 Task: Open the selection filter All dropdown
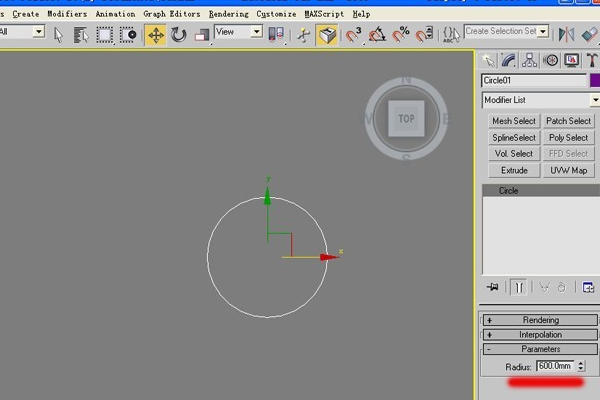point(39,31)
